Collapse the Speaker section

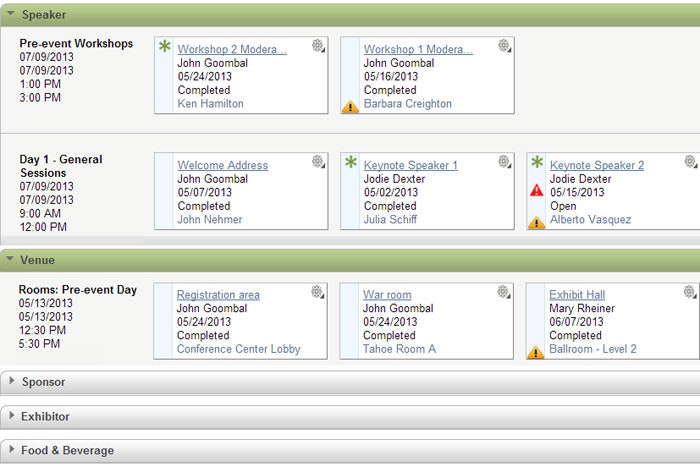(x=9, y=14)
